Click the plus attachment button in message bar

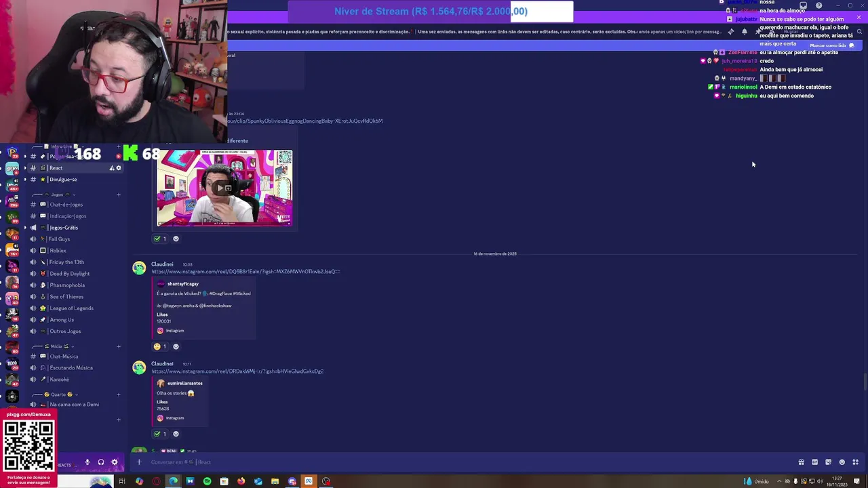139,462
